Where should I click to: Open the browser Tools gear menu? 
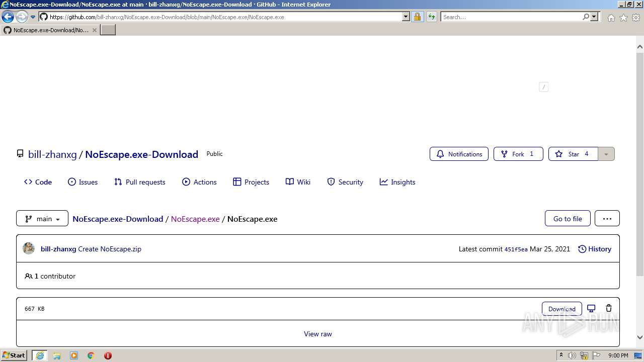(635, 18)
